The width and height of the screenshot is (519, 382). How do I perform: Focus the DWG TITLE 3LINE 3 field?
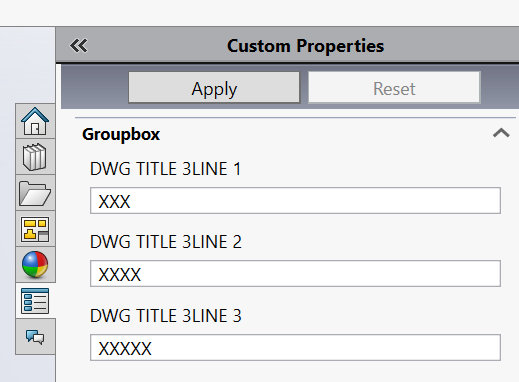tap(295, 348)
